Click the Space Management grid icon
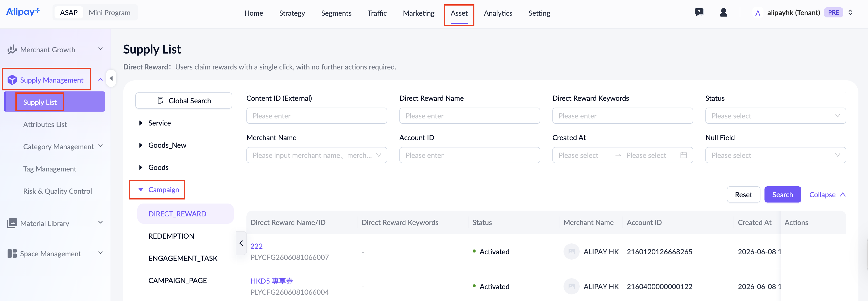This screenshot has height=301, width=868. click(12, 254)
